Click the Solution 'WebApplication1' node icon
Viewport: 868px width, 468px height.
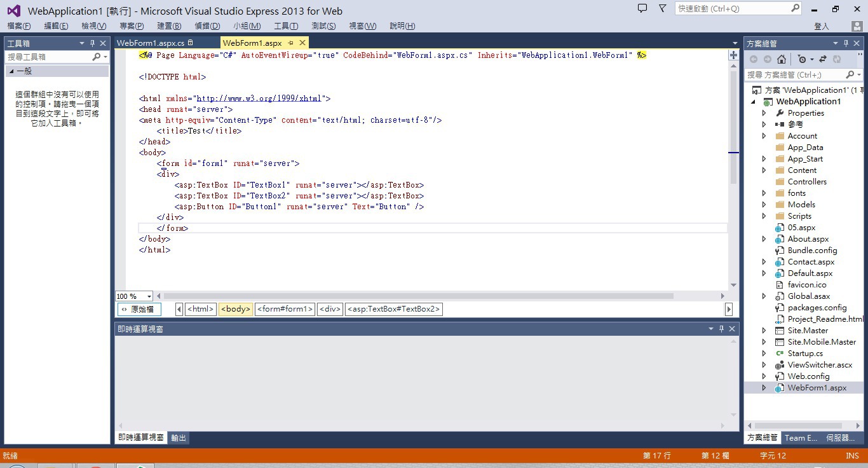point(756,90)
